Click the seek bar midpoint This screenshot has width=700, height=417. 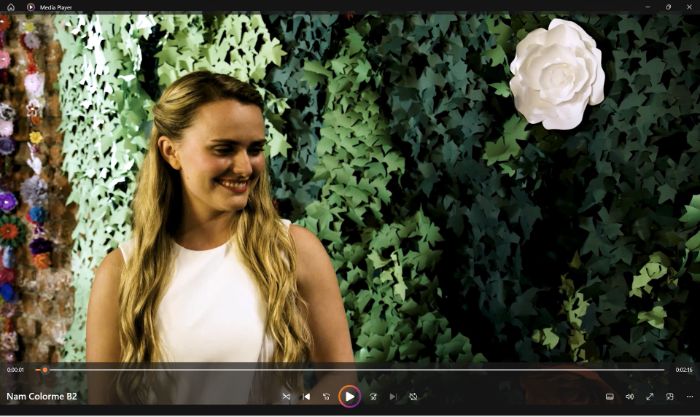point(350,370)
